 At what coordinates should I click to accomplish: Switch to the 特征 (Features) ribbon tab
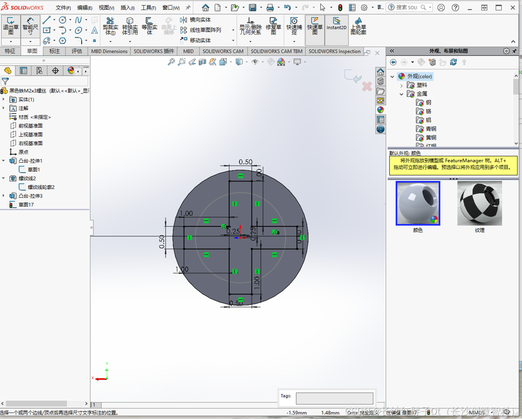pyautogui.click(x=11, y=50)
